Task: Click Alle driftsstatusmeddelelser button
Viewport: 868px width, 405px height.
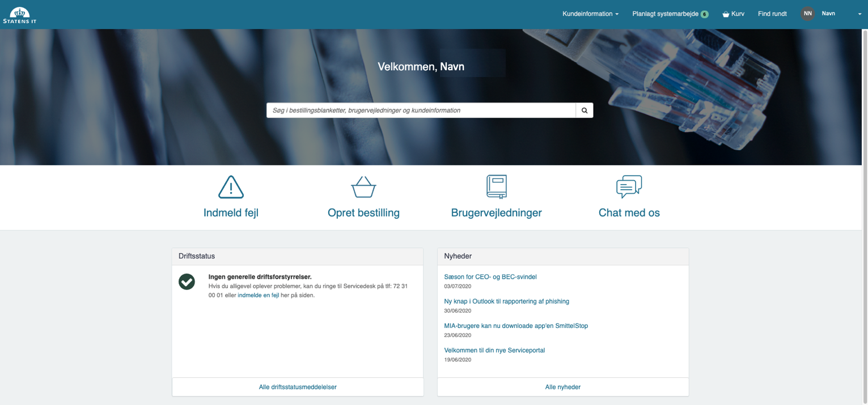Action: [x=298, y=387]
